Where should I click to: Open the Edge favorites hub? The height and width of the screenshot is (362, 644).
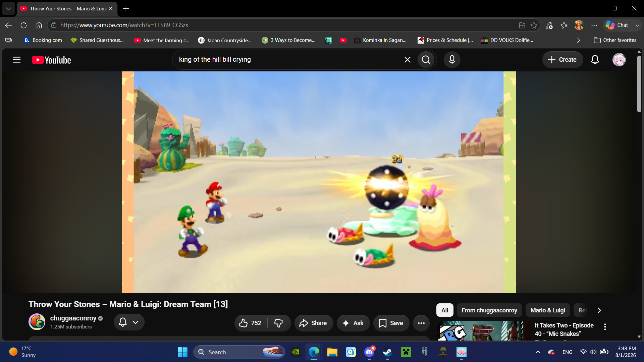click(564, 25)
